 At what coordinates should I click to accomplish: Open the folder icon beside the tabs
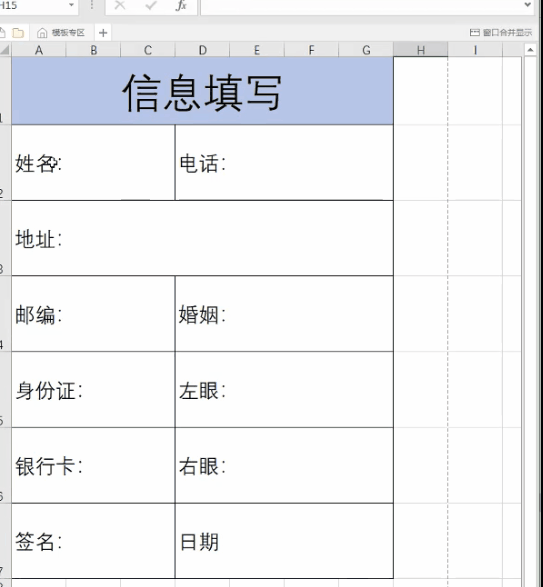[x=18, y=33]
